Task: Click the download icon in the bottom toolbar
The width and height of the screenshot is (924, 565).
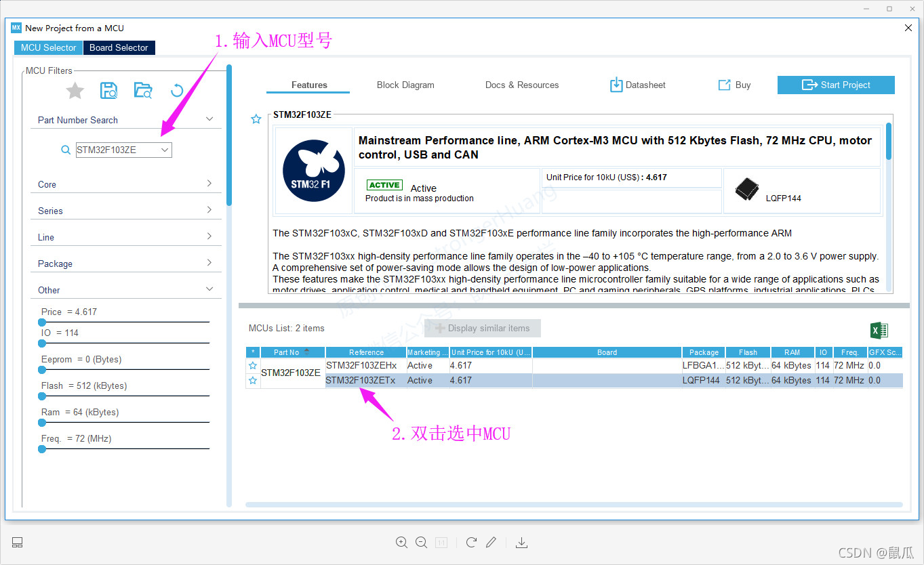Action: pyautogui.click(x=521, y=543)
